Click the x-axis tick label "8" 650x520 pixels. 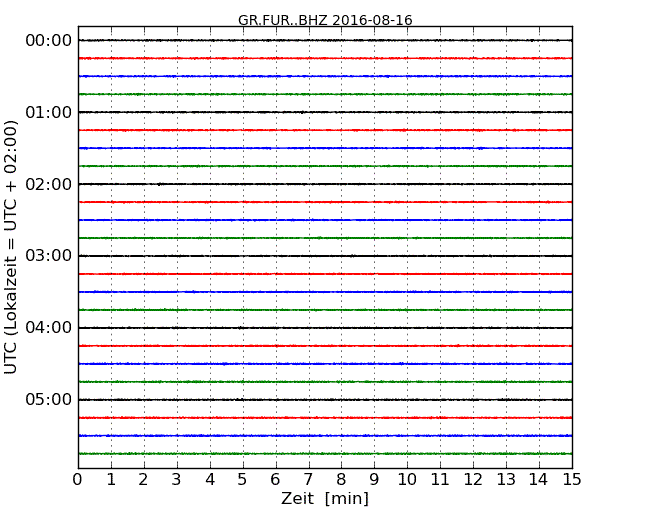pos(341,480)
